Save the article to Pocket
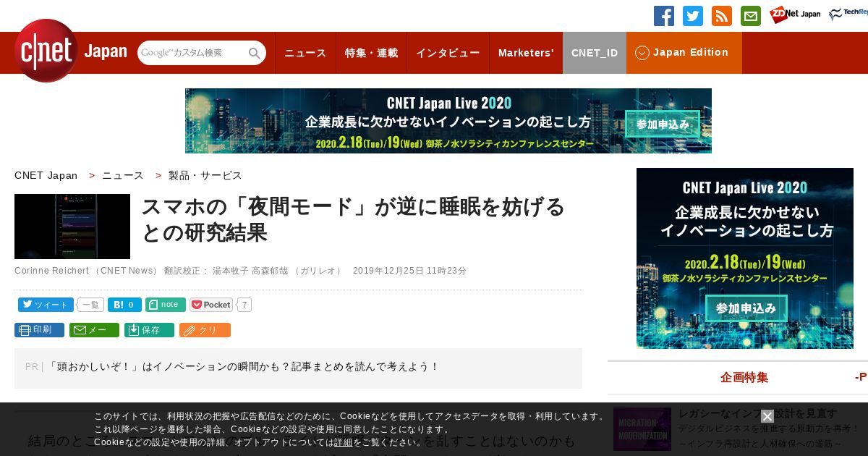868x456 pixels. (211, 305)
